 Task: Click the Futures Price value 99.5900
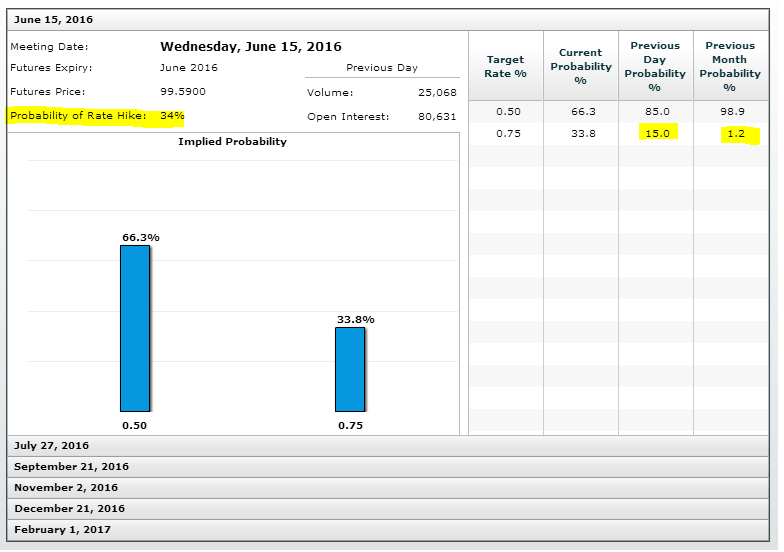(182, 93)
